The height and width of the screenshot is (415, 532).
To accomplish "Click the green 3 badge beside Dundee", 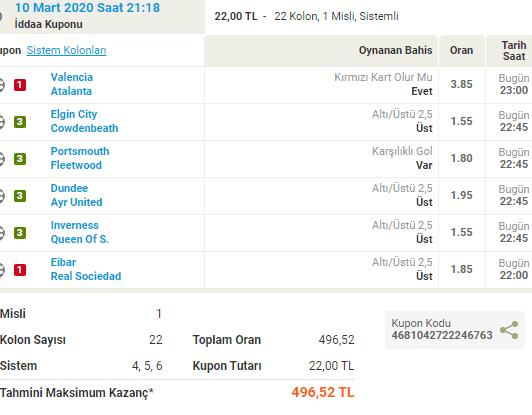I will click(20, 196).
